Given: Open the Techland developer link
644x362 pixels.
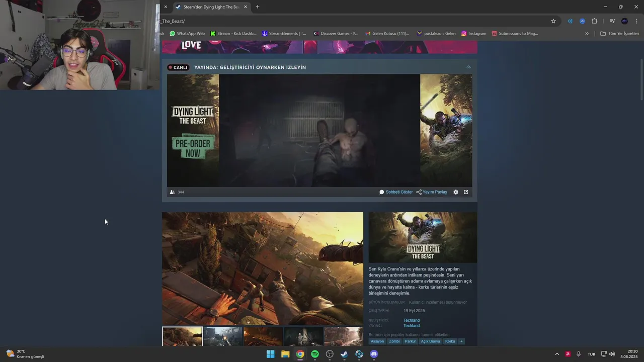Looking at the screenshot, I should (412, 320).
